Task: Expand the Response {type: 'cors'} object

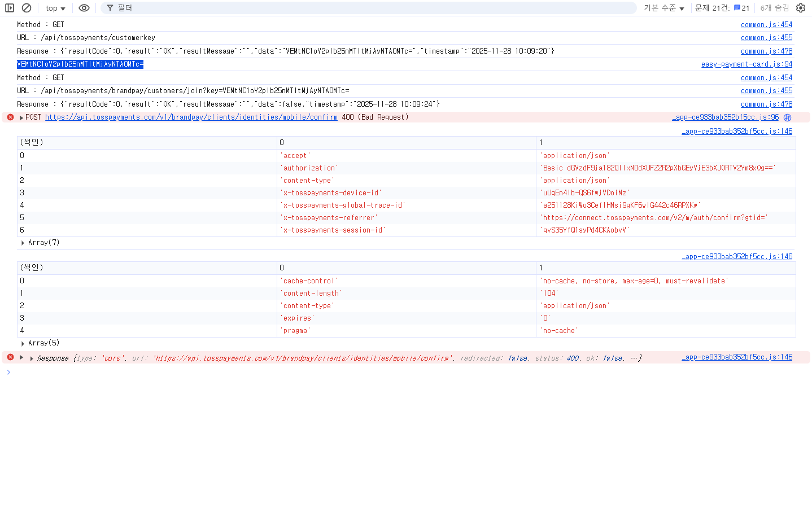Action: coord(31,358)
